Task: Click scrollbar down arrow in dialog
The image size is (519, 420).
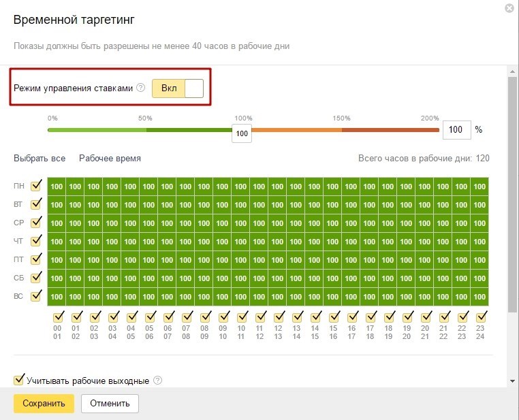Action: click(512, 381)
